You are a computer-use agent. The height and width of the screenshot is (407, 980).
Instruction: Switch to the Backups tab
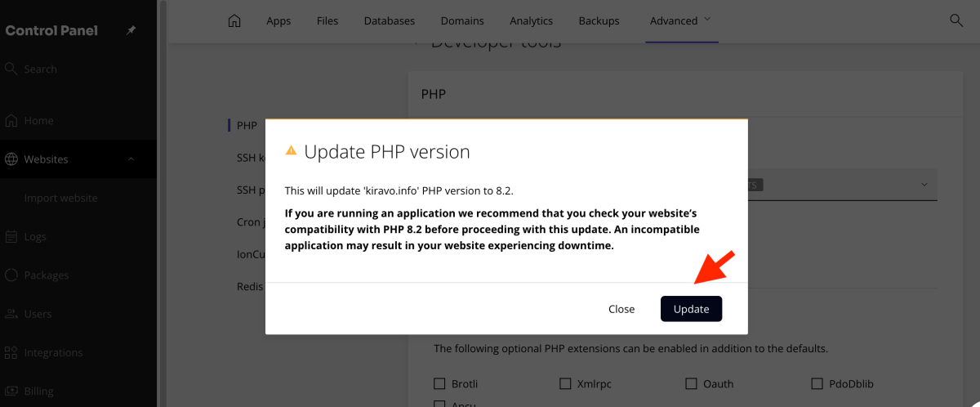pyautogui.click(x=599, y=20)
